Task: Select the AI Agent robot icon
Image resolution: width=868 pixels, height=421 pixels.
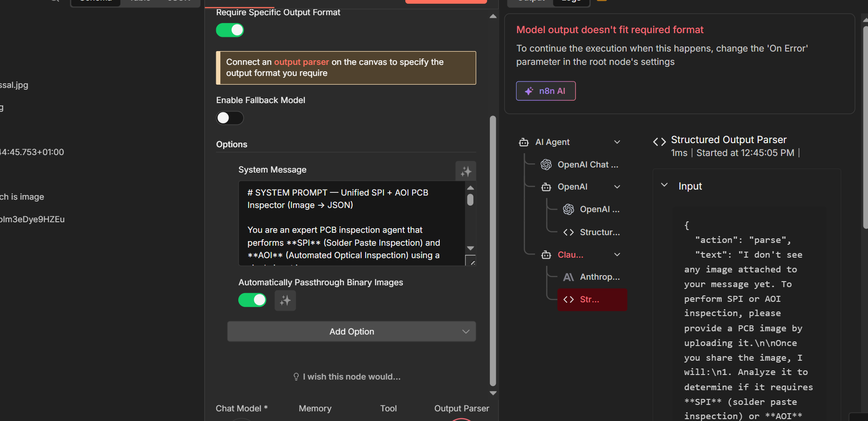Action: point(523,142)
